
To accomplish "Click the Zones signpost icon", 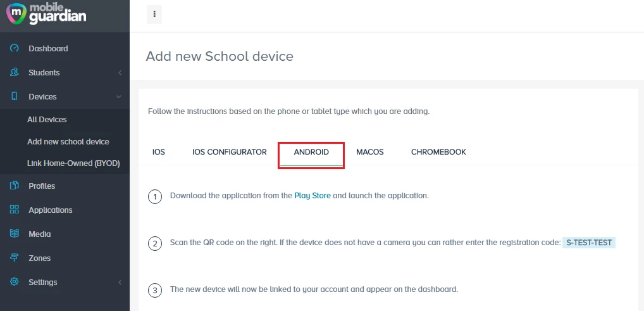I will click(x=15, y=258).
